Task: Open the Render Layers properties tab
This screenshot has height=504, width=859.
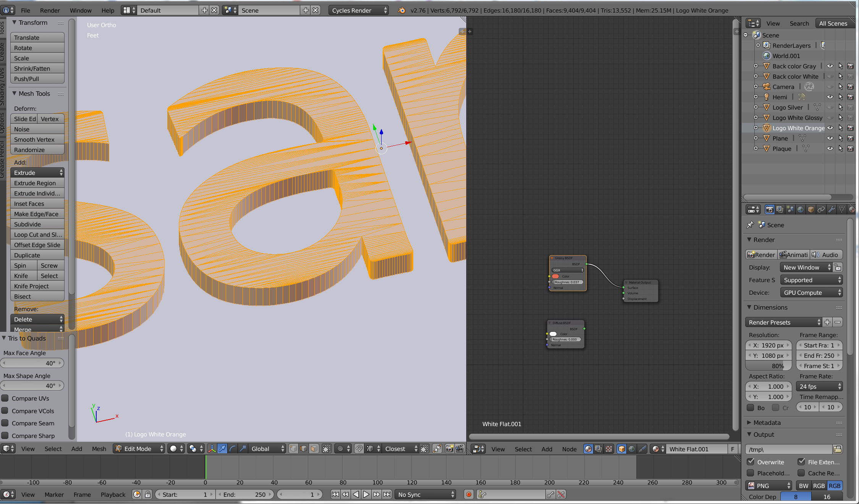Action: (780, 210)
